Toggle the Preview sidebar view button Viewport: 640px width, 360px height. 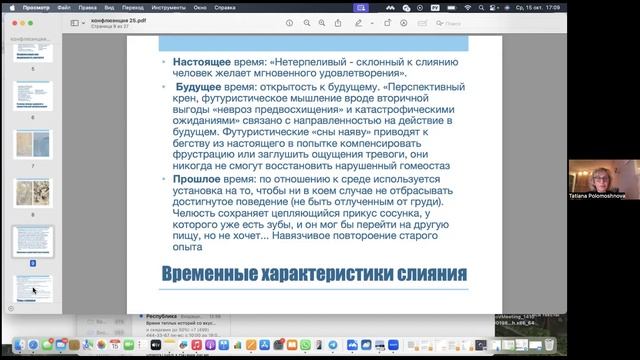tap(75, 23)
